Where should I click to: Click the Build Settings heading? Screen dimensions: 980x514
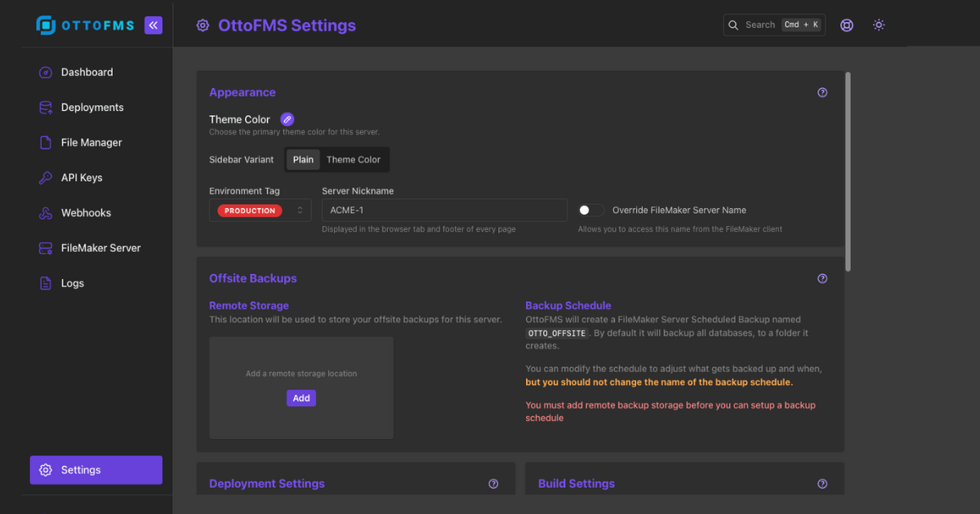[x=577, y=484]
